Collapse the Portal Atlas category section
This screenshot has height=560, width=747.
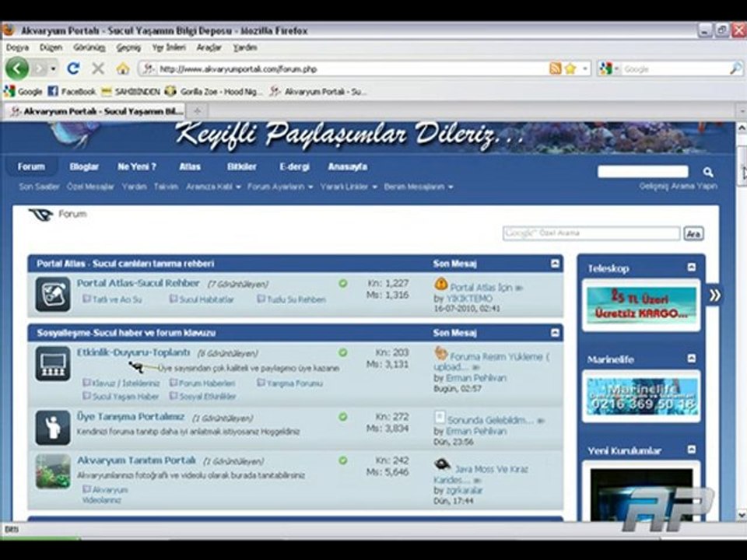(x=555, y=264)
